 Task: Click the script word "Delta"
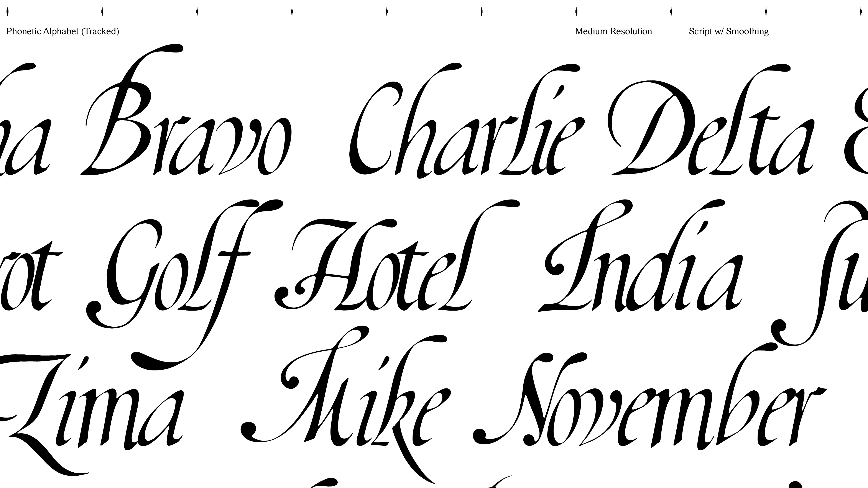pos(711,120)
